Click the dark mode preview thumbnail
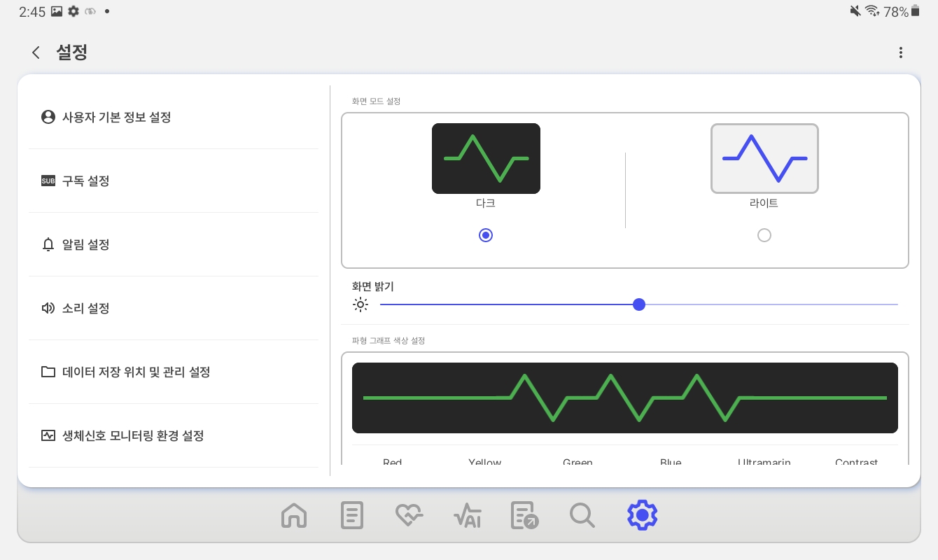The height and width of the screenshot is (560, 938). (x=486, y=158)
